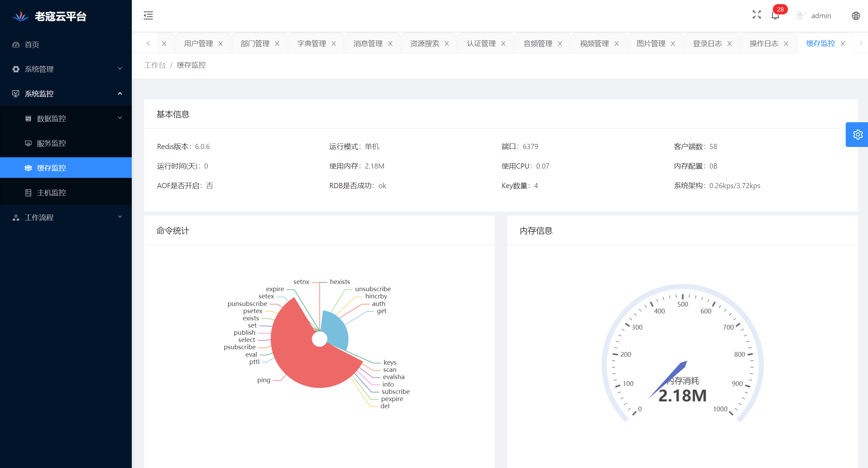Collapse sidebar with the hamburger fold icon

[148, 15]
